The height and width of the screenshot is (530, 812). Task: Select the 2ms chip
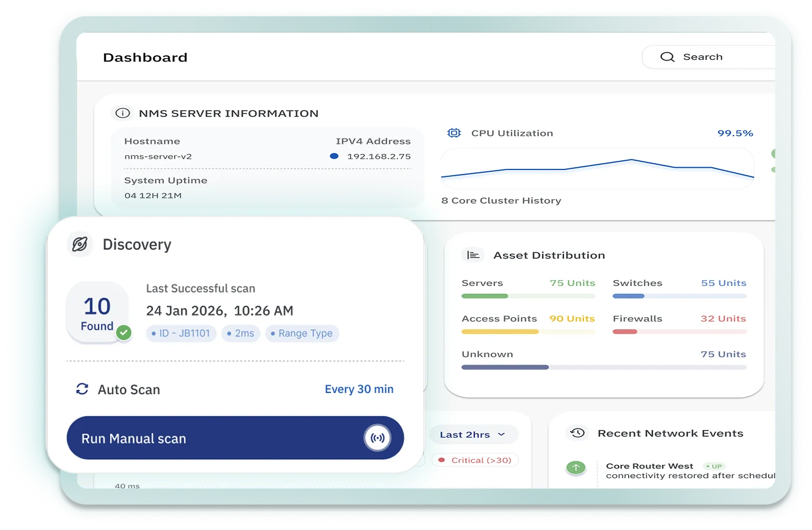point(240,333)
